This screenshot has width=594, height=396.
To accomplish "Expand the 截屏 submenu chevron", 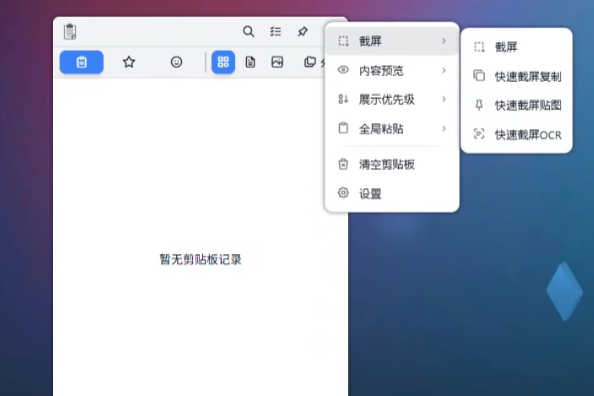I will pyautogui.click(x=444, y=41).
